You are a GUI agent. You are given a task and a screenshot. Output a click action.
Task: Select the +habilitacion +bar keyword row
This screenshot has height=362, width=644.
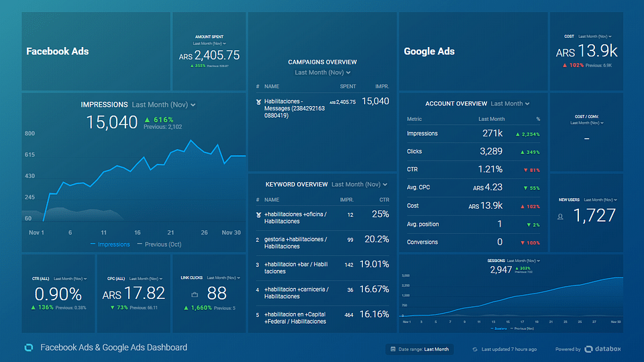click(323, 268)
